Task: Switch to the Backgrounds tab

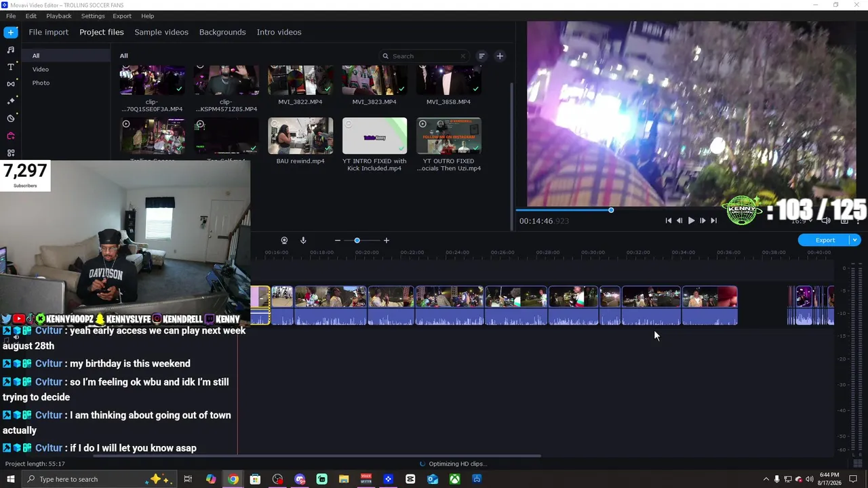Action: [x=222, y=32]
